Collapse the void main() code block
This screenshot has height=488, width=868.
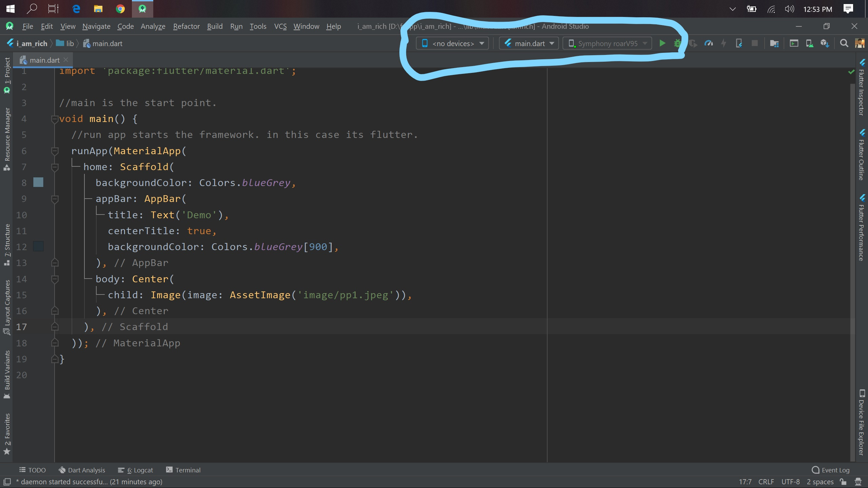point(55,119)
